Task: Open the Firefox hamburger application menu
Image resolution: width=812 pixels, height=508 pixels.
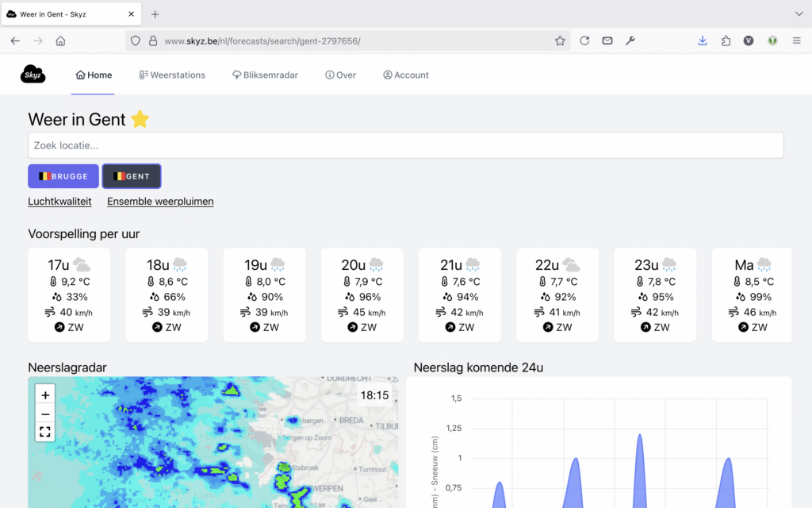Action: [796, 40]
